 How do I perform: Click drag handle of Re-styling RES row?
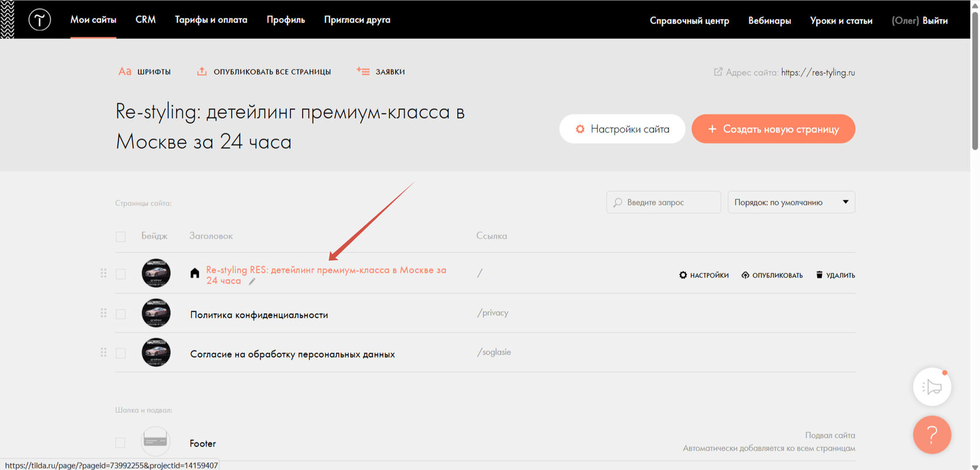(103, 273)
